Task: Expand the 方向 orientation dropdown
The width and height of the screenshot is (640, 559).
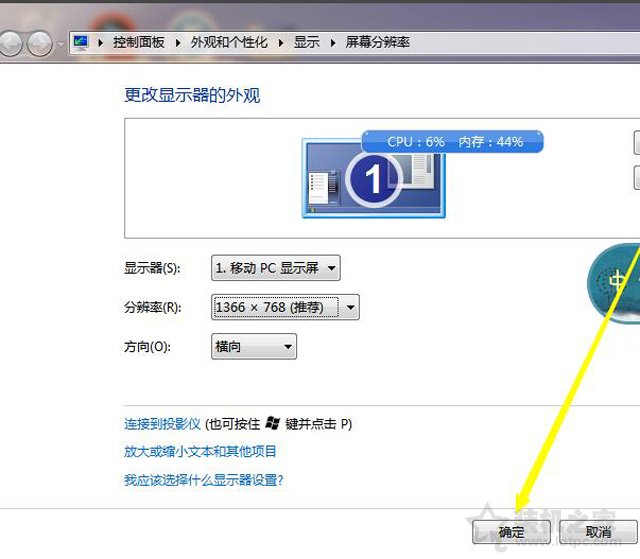Action: [255, 347]
